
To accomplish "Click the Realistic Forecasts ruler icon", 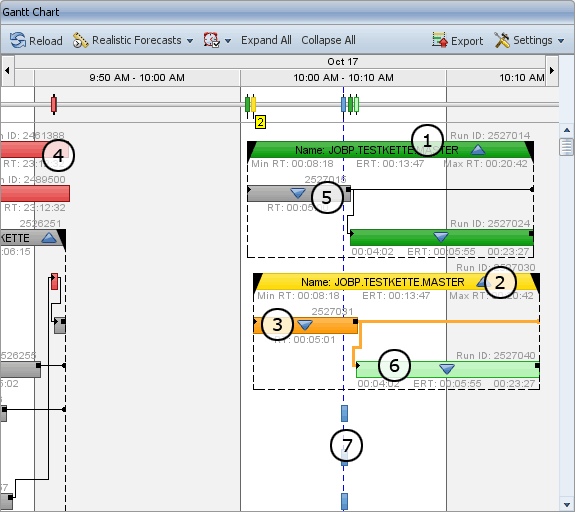I will pos(80,40).
